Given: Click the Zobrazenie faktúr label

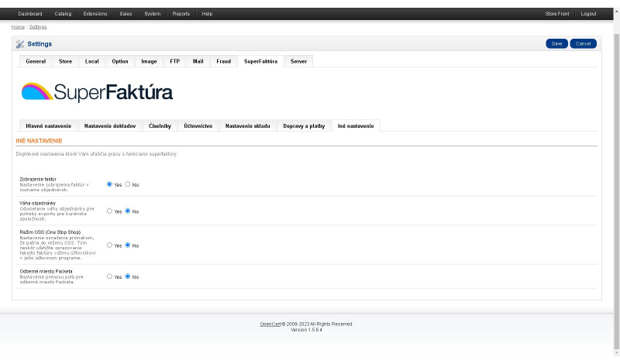Looking at the screenshot, I should [x=38, y=179].
